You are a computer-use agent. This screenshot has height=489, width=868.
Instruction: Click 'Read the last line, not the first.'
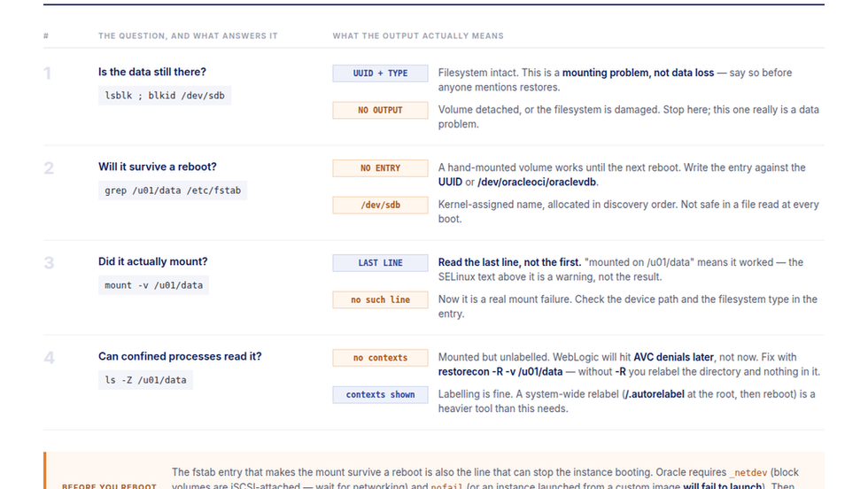point(509,262)
